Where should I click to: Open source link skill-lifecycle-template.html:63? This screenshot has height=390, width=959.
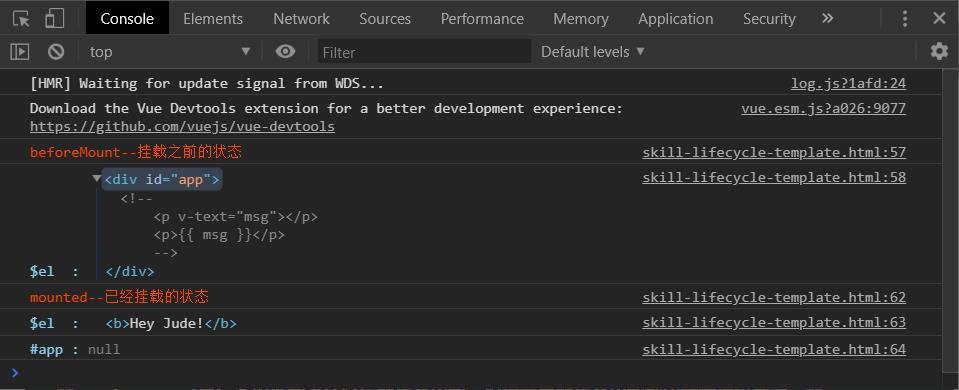[x=774, y=322]
